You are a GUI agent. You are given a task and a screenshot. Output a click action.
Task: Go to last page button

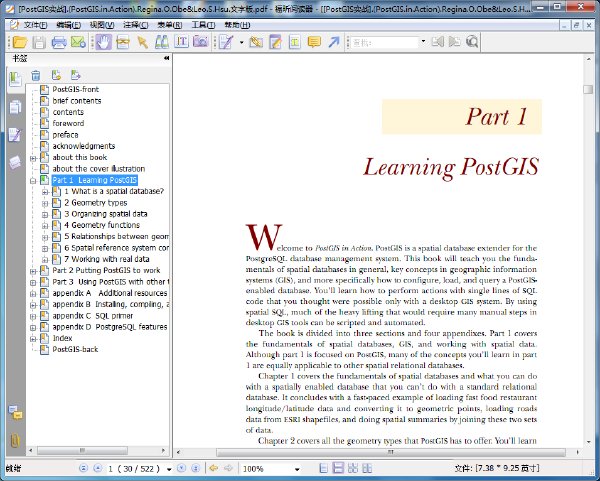pyautogui.click(x=196, y=468)
